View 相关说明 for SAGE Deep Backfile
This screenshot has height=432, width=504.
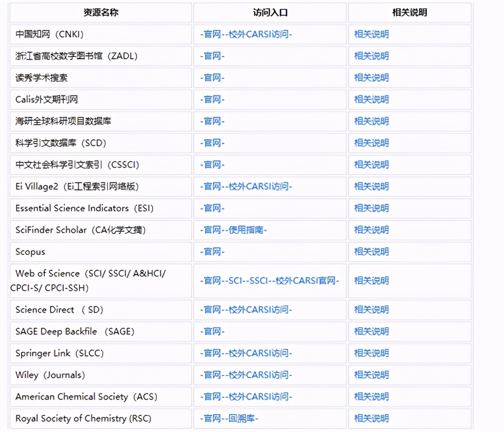(x=372, y=331)
